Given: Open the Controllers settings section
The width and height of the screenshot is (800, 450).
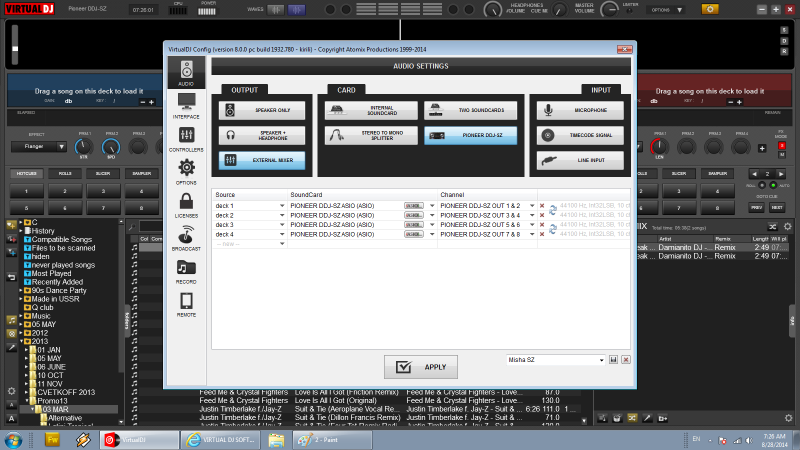Looking at the screenshot, I should pos(186,139).
